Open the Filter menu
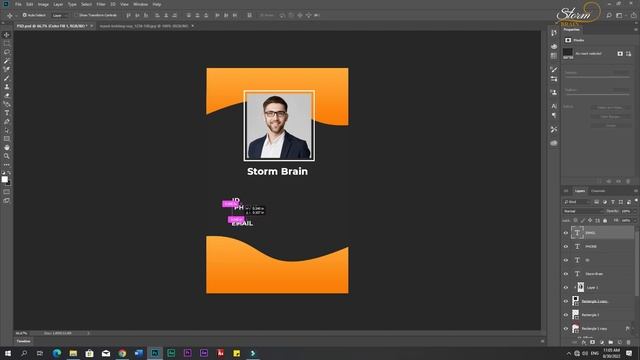 coord(101,4)
